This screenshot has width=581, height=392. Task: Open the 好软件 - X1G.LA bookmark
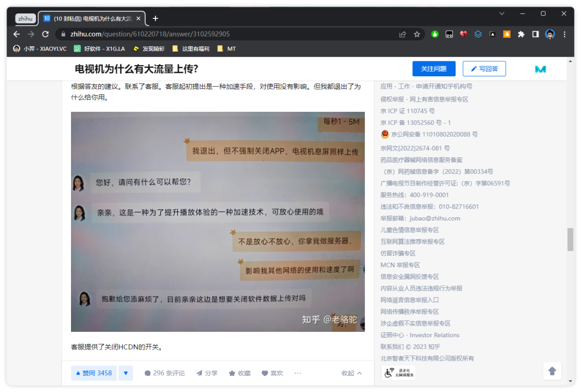100,48
